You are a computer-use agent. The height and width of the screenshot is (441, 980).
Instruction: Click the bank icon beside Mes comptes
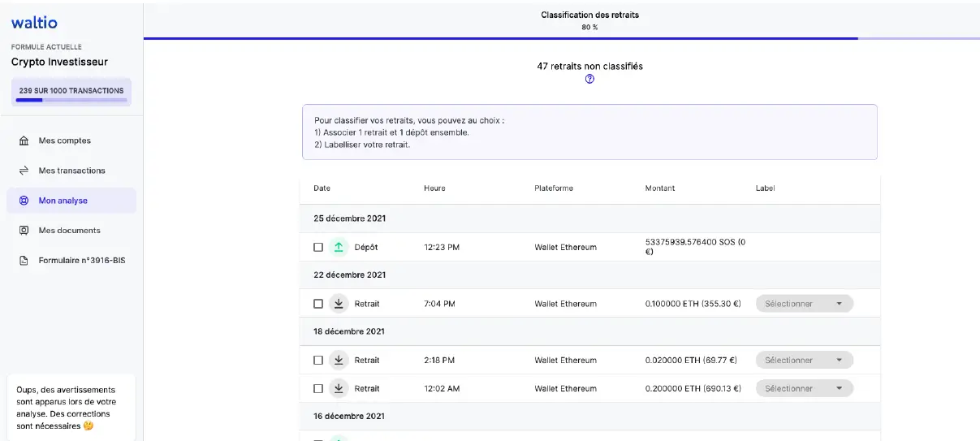pos(24,141)
